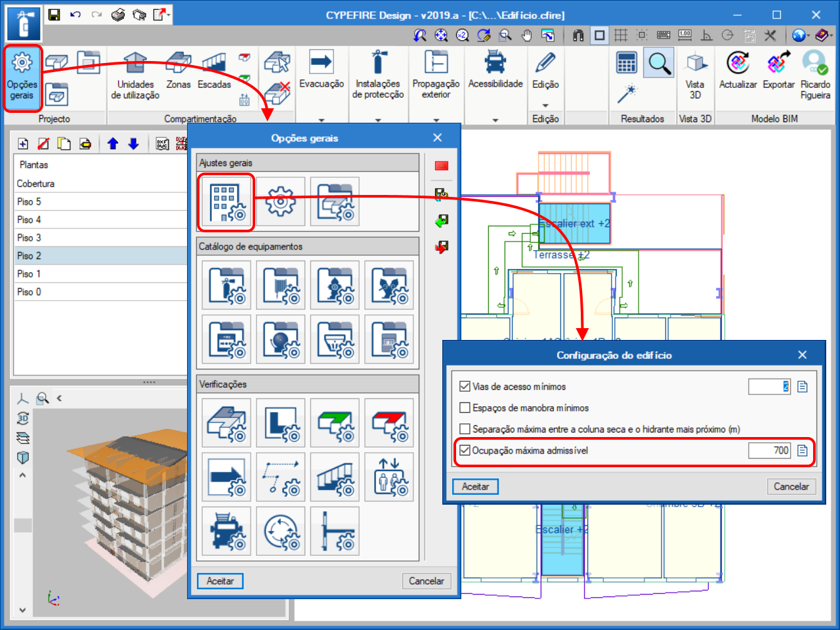Open elevator verification settings icon
840x630 pixels.
(x=389, y=476)
